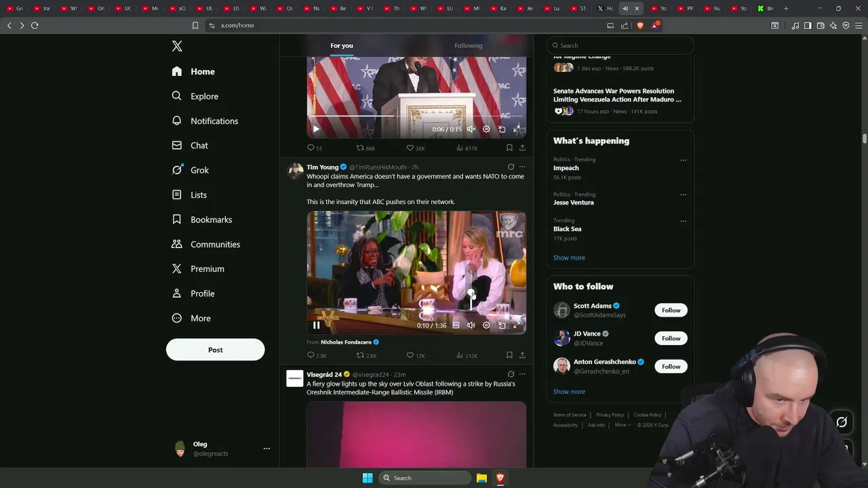Open picture-in-picture on Tim Young video

point(502,325)
